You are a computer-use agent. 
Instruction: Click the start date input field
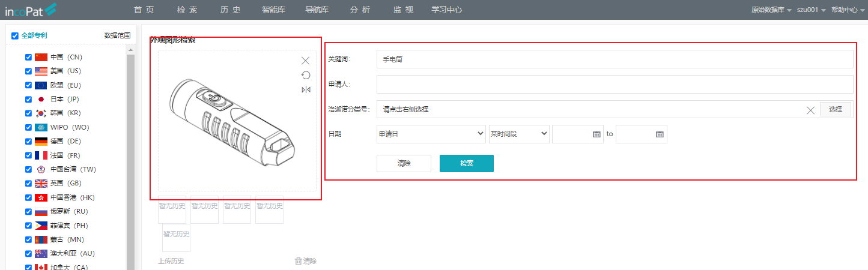[x=578, y=134]
